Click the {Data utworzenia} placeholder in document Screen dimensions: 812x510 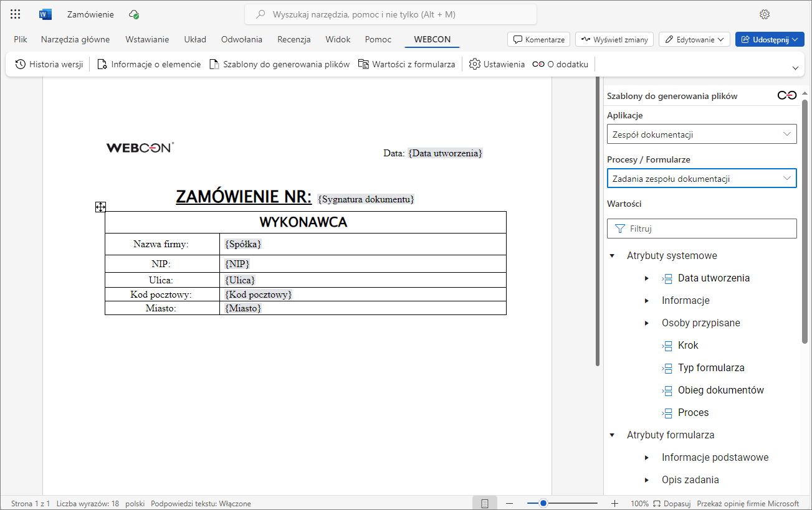[445, 153]
